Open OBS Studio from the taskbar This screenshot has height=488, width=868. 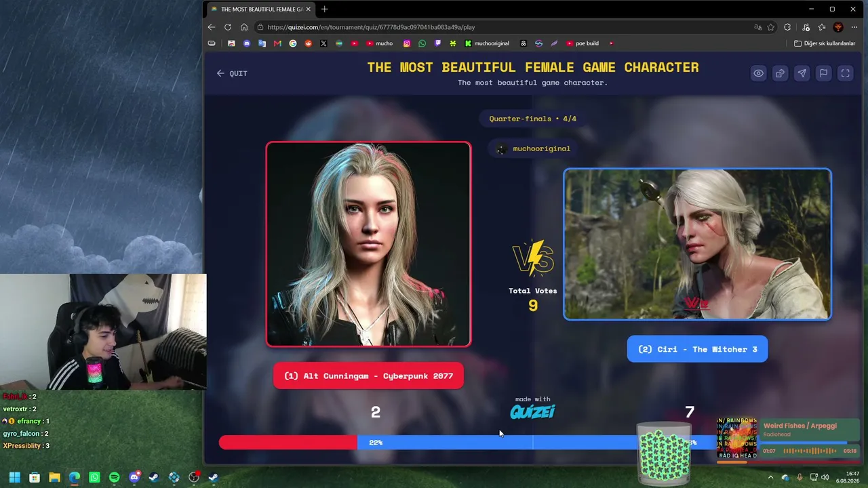[x=194, y=477]
